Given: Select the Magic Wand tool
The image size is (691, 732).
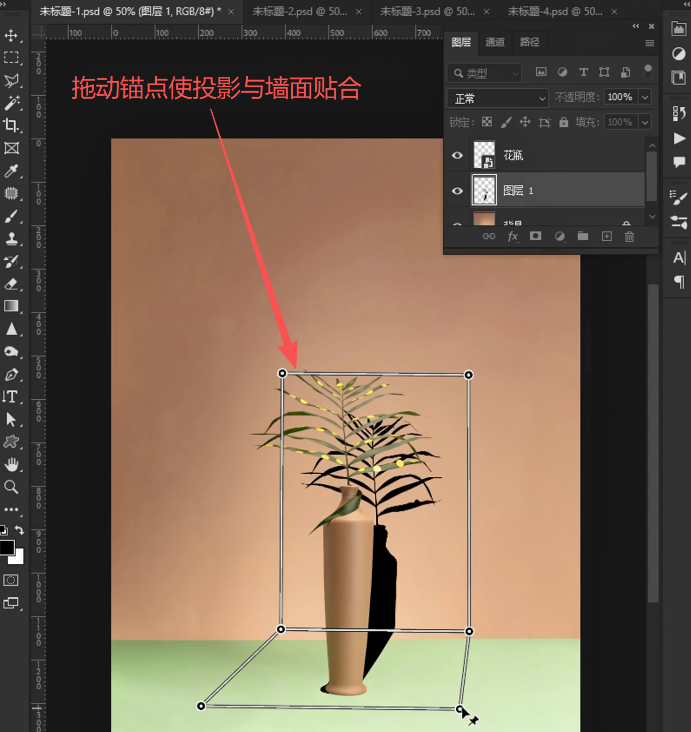Looking at the screenshot, I should click(11, 102).
